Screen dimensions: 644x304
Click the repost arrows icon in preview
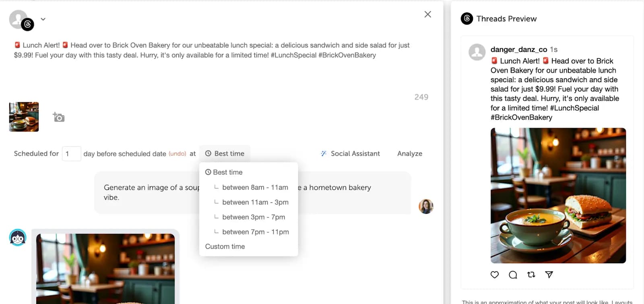(x=531, y=275)
